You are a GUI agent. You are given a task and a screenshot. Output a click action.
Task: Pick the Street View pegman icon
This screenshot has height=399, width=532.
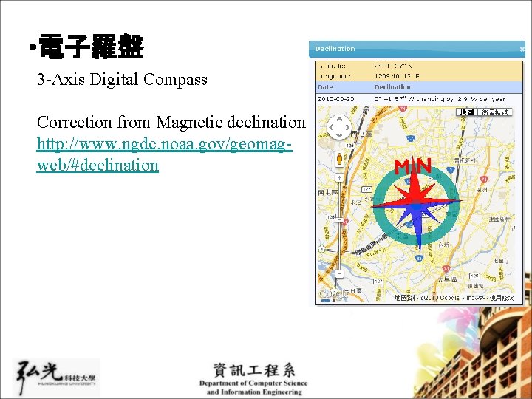point(339,159)
